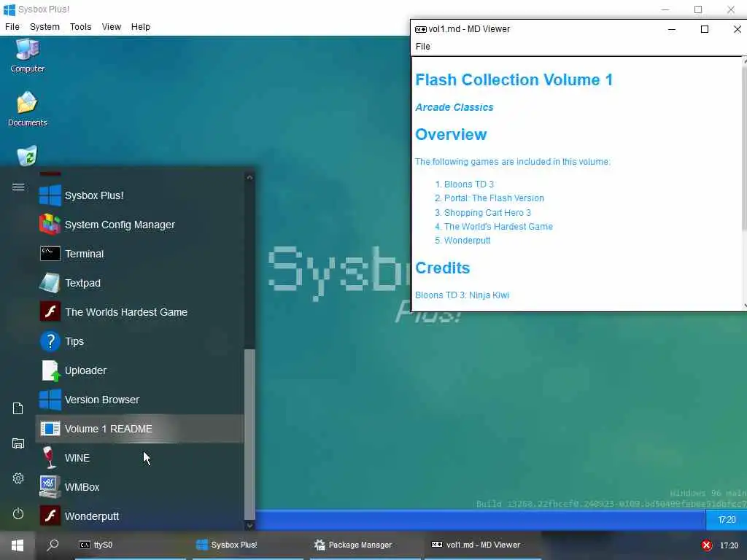Click 'The World's Hardest Game' list item

pos(498,227)
